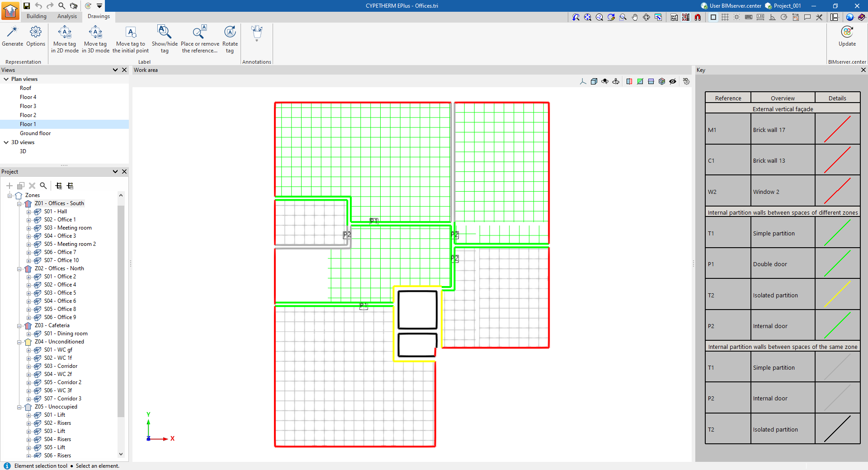Open help with the purple book icon
868x470 pixels.
click(x=862, y=17)
